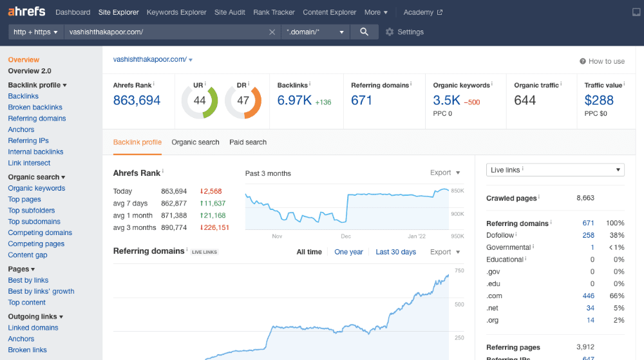Collapse the Outgoing links sidebar section
Viewport: 644px width, 360px height.
(35, 316)
